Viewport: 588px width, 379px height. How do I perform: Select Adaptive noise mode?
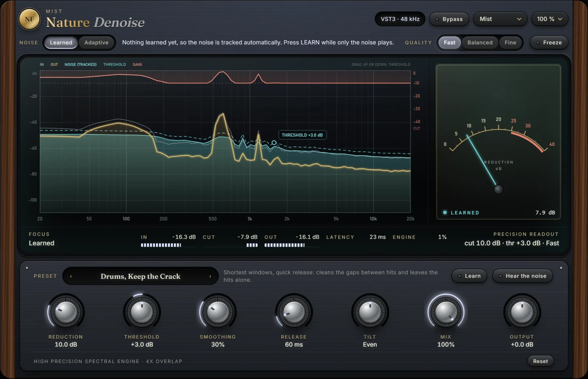96,43
